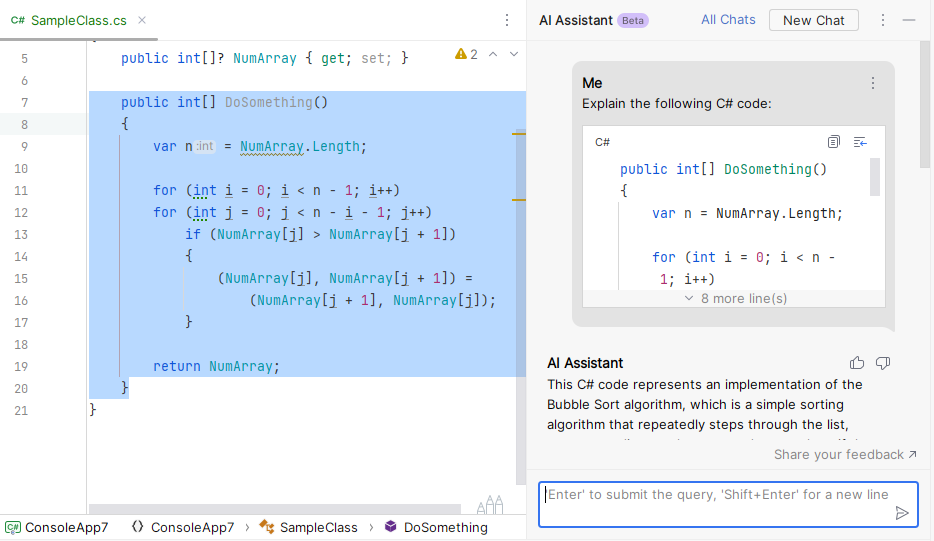Expand 8 more line(s) in snippet
The height and width of the screenshot is (541, 934).
[x=734, y=299]
